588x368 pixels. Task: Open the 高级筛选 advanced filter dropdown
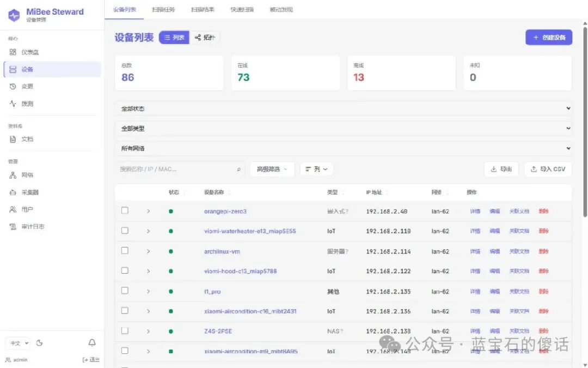(x=272, y=169)
